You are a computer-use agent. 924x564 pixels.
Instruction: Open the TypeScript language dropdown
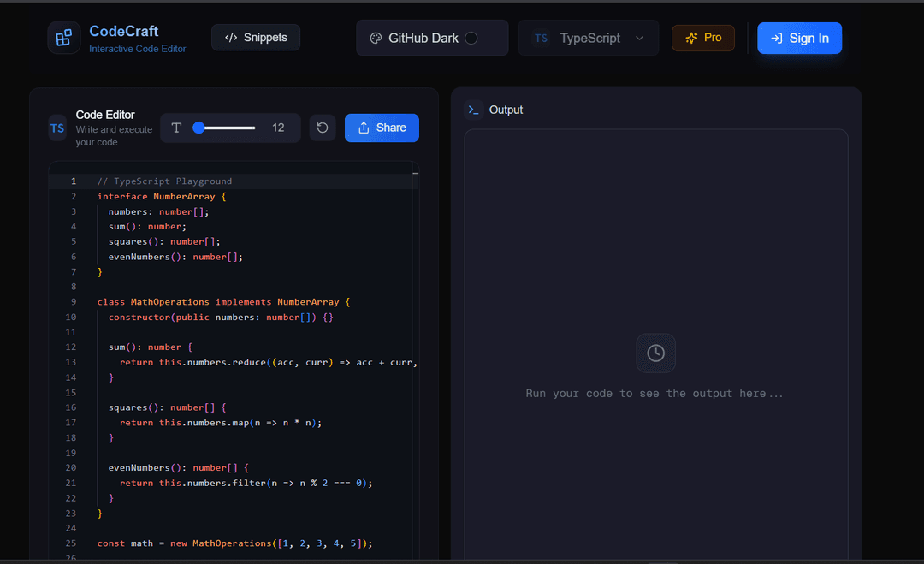pyautogui.click(x=588, y=39)
